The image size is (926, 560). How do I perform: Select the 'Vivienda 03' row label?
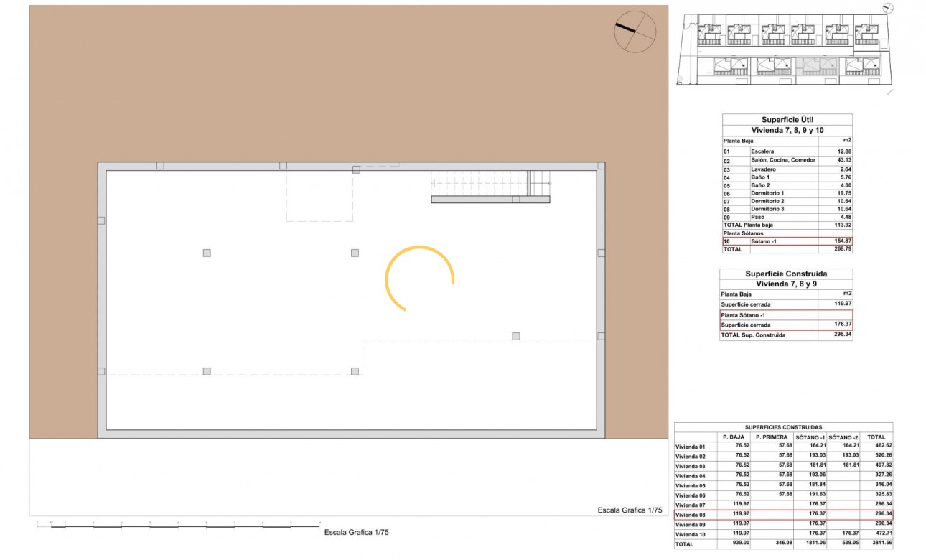(x=691, y=467)
